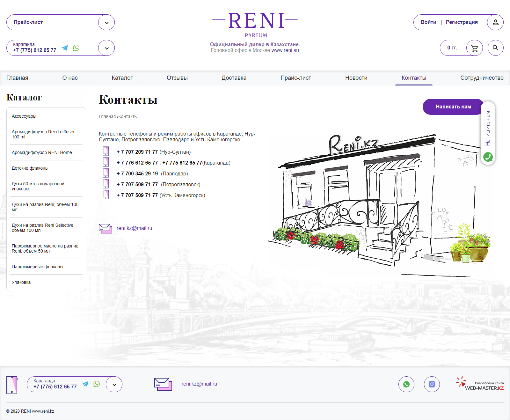Click footer phone +7 (775) 612 65 77
This screenshot has height=420, width=510.
[x=55, y=387]
